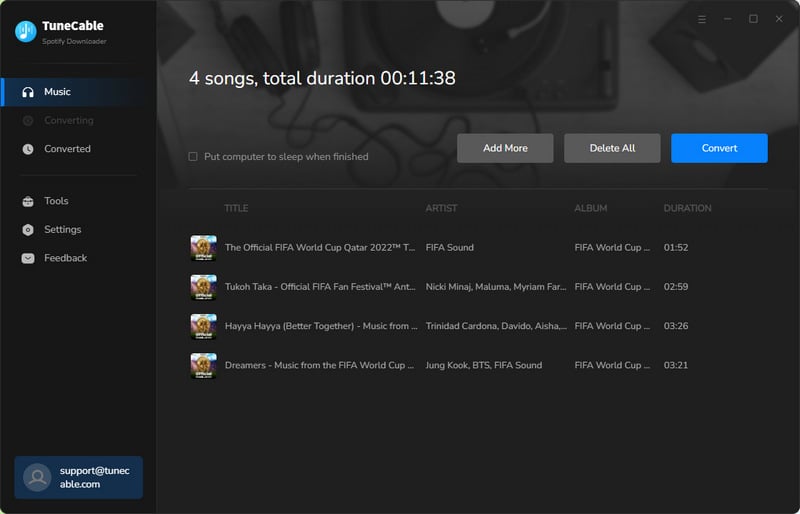This screenshot has height=514, width=800.
Task: Open the Converted section
Action: click(x=79, y=149)
